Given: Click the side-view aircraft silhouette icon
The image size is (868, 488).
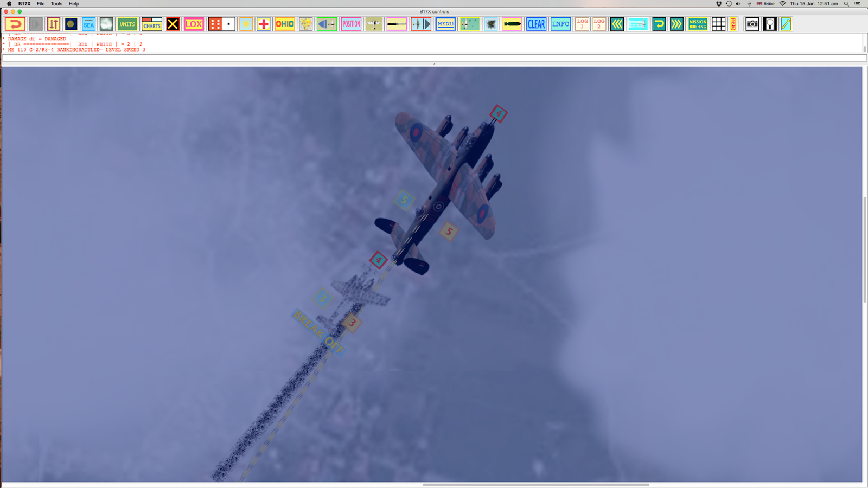Looking at the screenshot, I should pyautogui.click(x=397, y=24).
